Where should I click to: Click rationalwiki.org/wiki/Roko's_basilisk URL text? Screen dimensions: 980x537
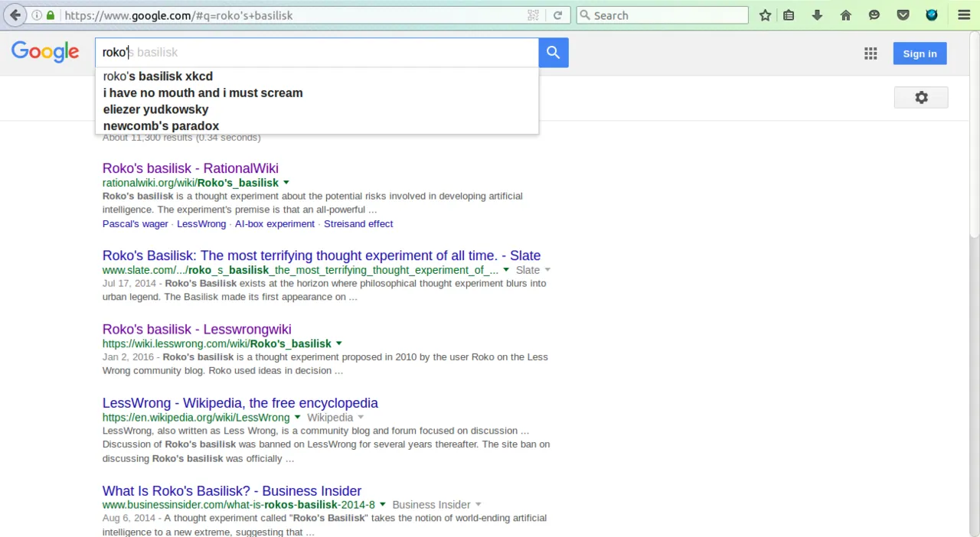tap(191, 183)
